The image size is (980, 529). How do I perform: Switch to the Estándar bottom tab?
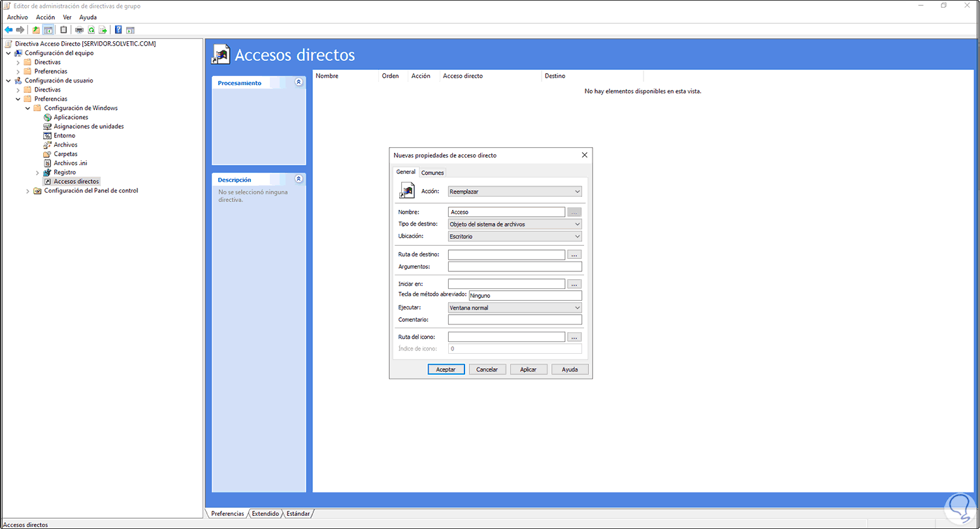pos(299,514)
